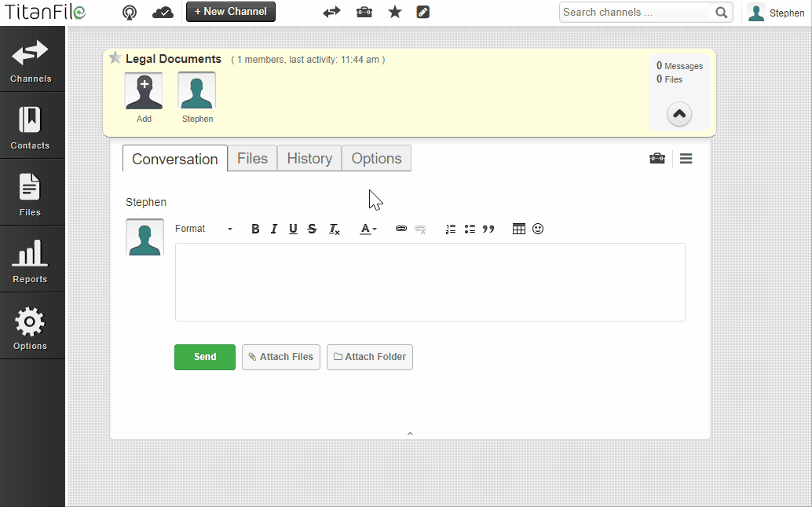Open the briefcase icon in the top toolbar
812x507 pixels.
[364, 12]
